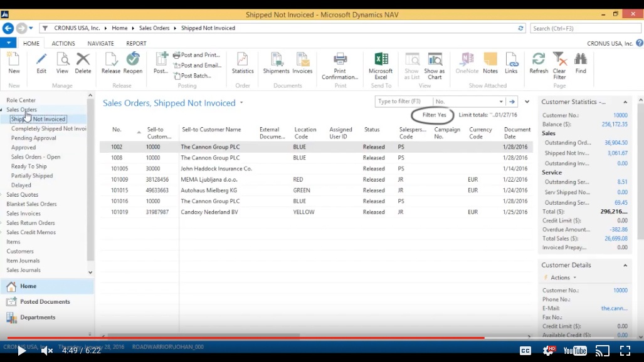
Task: Apply the filter with the arrow button
Action: pos(512,101)
